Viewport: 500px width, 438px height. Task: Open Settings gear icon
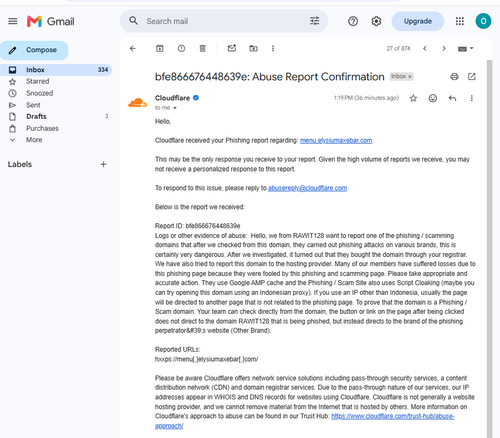376,21
